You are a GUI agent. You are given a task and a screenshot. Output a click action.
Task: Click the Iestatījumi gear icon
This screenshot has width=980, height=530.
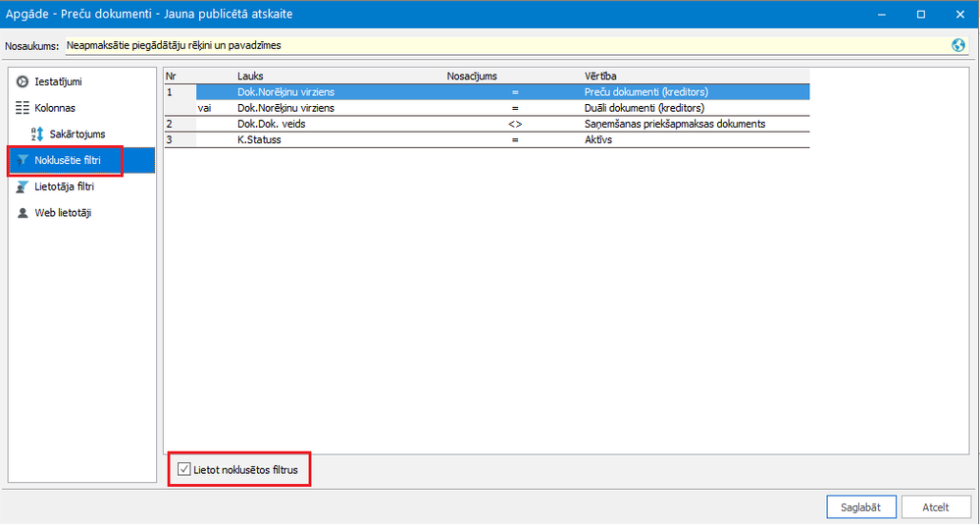(23, 81)
